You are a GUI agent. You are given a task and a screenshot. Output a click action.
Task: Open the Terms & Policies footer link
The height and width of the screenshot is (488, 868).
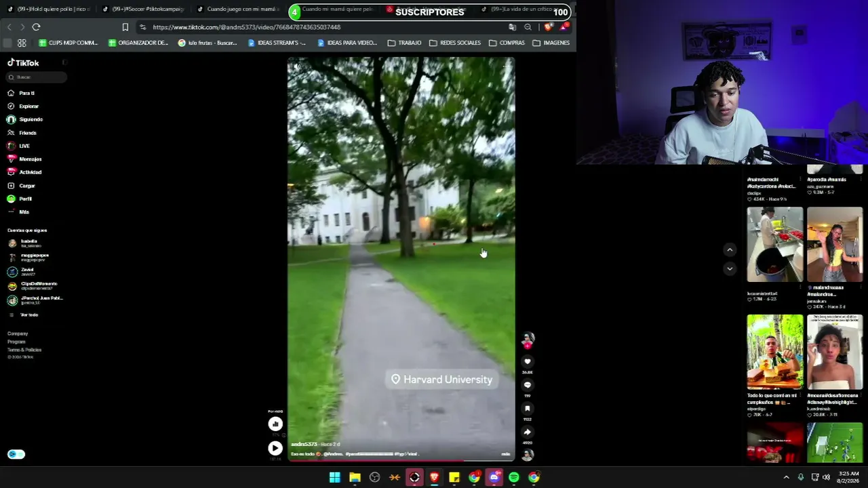tap(24, 350)
